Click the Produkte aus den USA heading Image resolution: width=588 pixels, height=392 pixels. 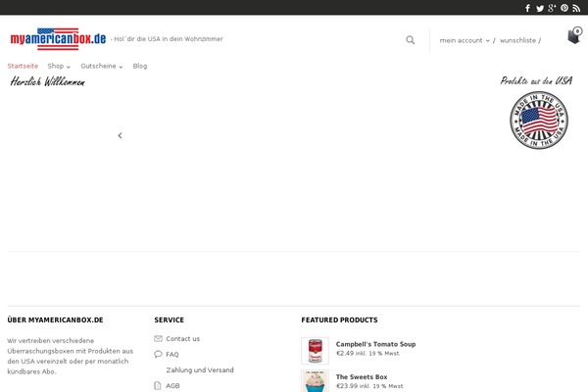point(536,80)
